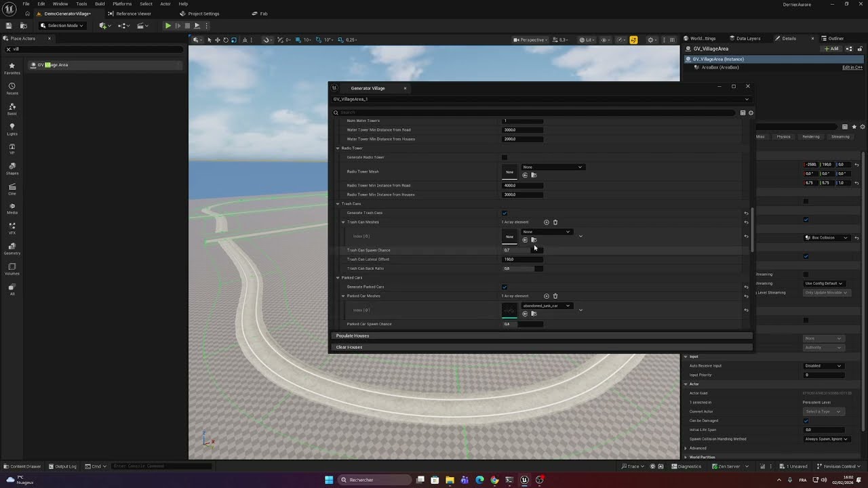Open the File menu
The width and height of the screenshot is (868, 488).
26,4
